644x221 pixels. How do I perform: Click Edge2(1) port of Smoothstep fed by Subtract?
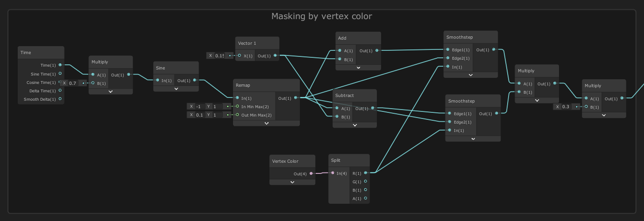coord(449,122)
